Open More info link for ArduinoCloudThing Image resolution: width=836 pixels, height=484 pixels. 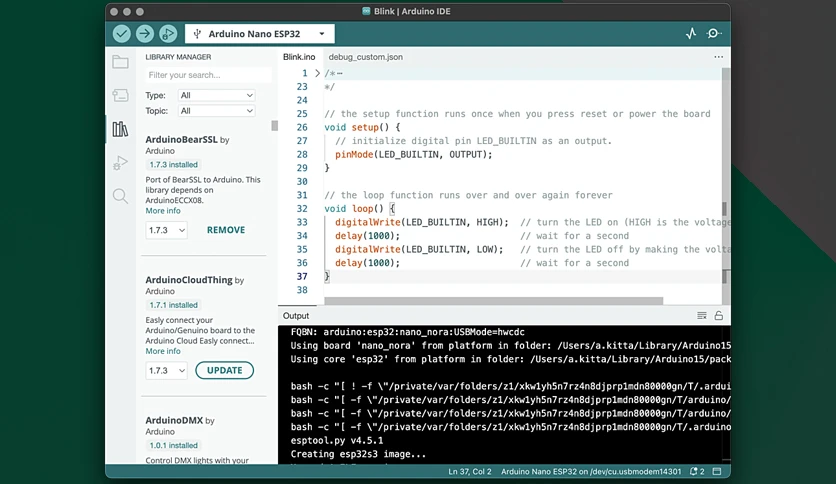click(163, 351)
